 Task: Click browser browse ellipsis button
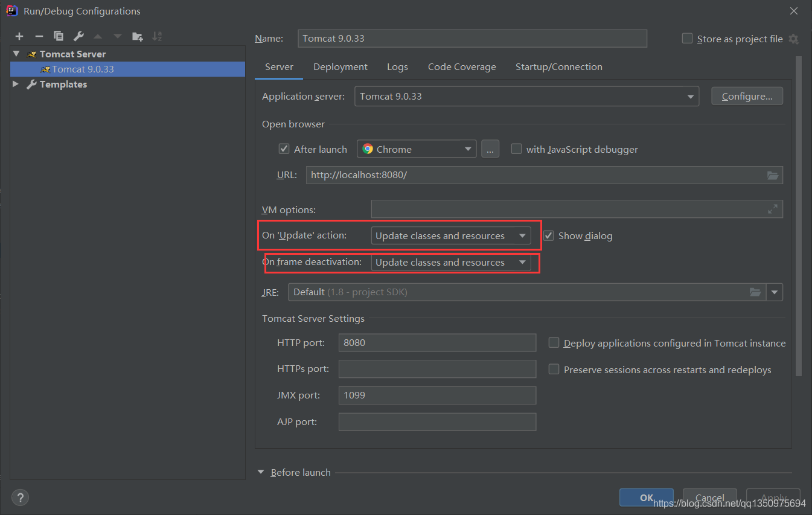pos(490,149)
